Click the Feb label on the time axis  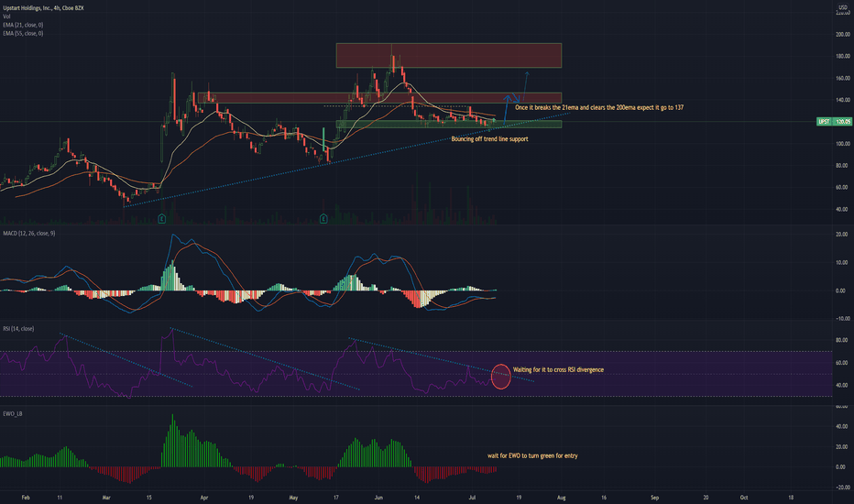[25, 498]
